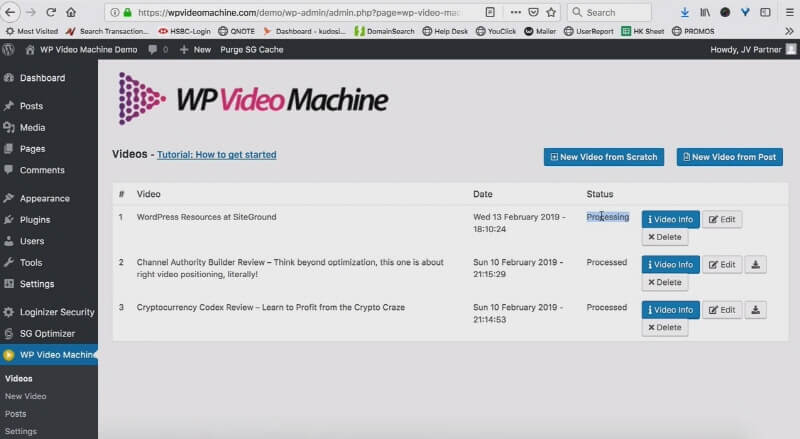Delete the Channel Authority Builder Review video
Screen dimensions: 800x439
pos(665,282)
